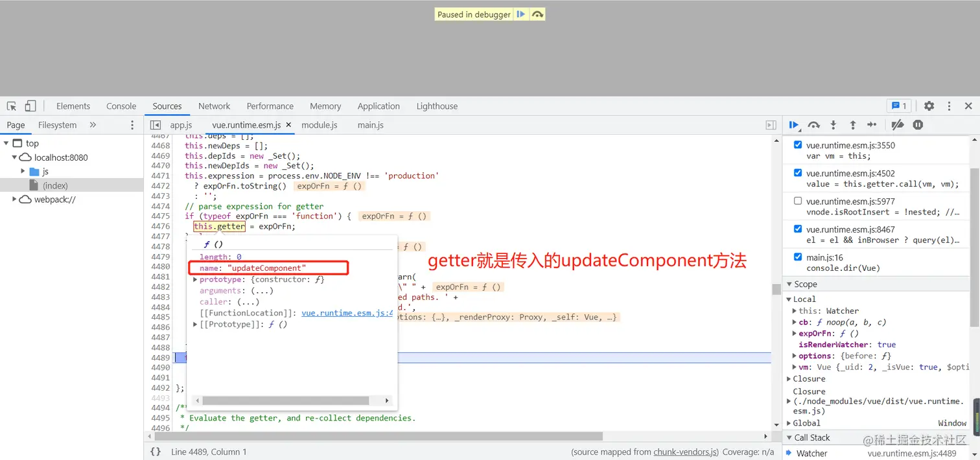
Task: Hide the debugger sidebar toggle icon
Action: tap(771, 125)
